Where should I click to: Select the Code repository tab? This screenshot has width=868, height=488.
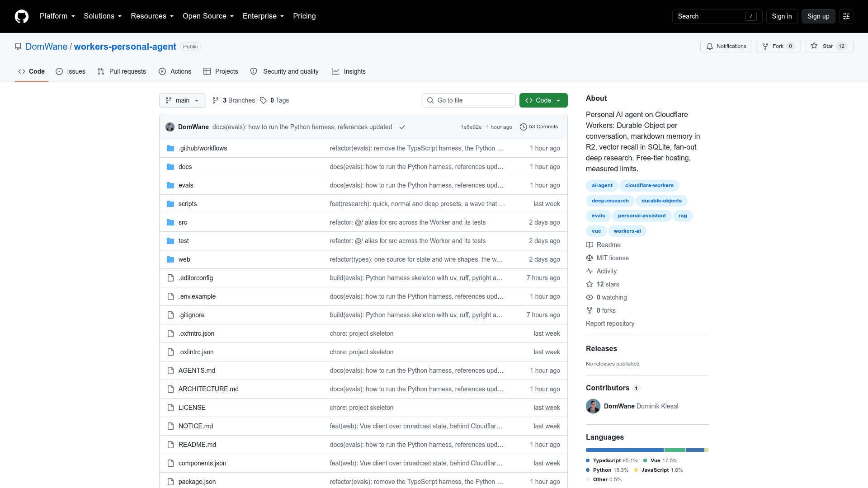coord(31,71)
